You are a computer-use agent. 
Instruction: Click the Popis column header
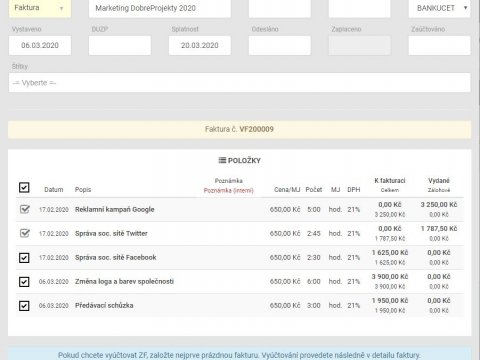(x=83, y=190)
